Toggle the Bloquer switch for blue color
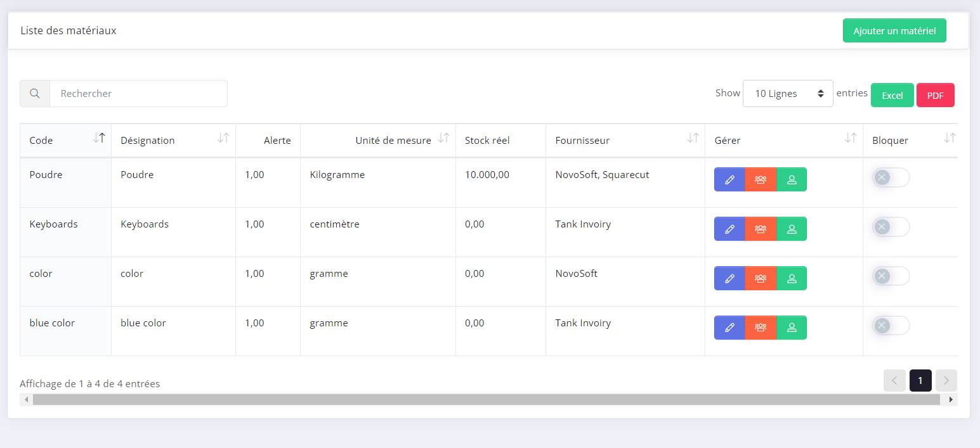 click(891, 326)
